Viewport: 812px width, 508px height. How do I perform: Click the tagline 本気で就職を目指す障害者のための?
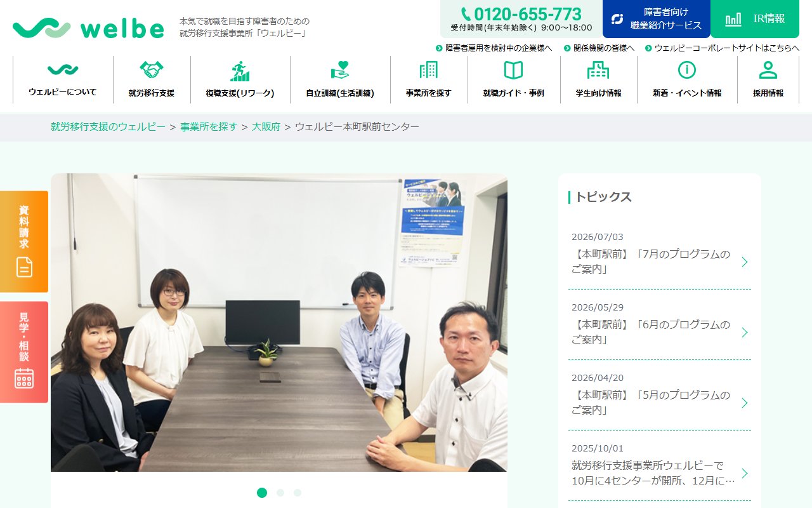(x=244, y=21)
